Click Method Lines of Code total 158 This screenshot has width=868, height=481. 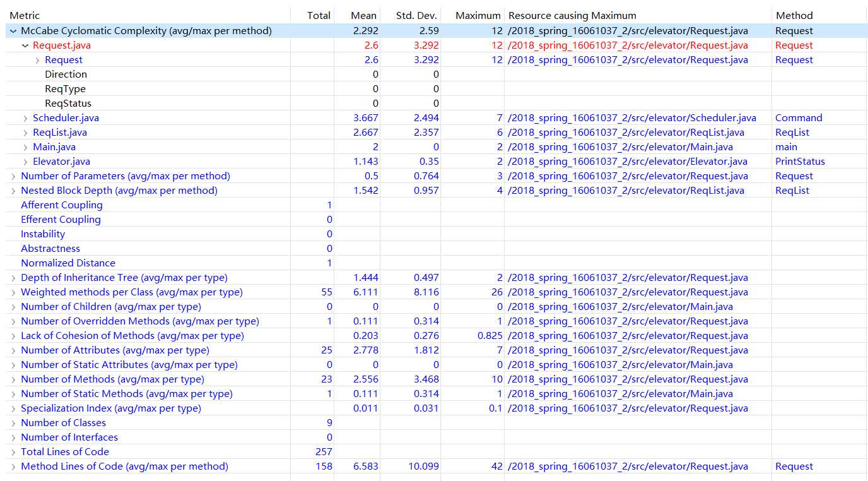coord(324,466)
